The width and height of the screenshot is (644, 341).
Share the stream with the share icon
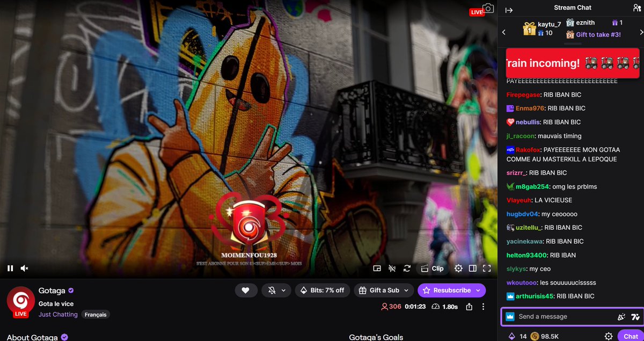click(x=470, y=307)
